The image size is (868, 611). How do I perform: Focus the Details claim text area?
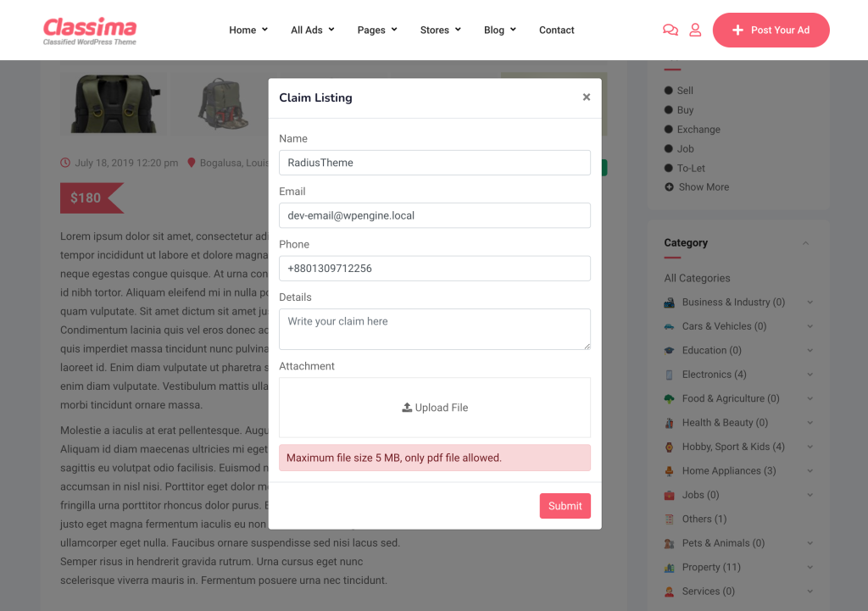435,330
